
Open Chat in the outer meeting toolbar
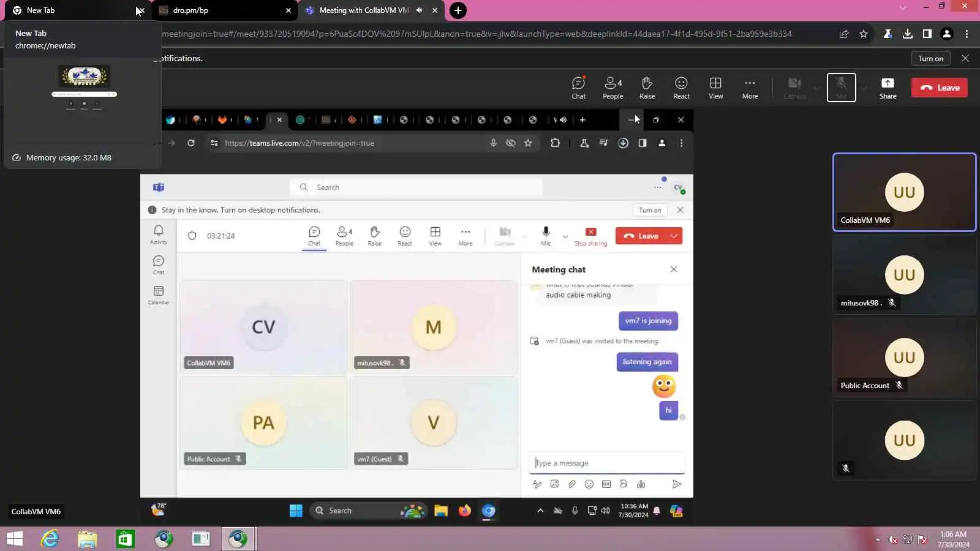pos(579,88)
